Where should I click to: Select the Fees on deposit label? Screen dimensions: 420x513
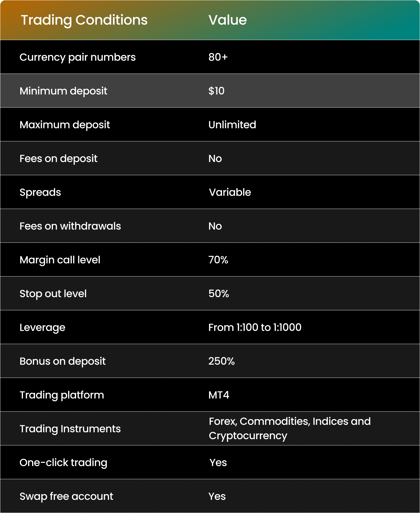(x=59, y=159)
